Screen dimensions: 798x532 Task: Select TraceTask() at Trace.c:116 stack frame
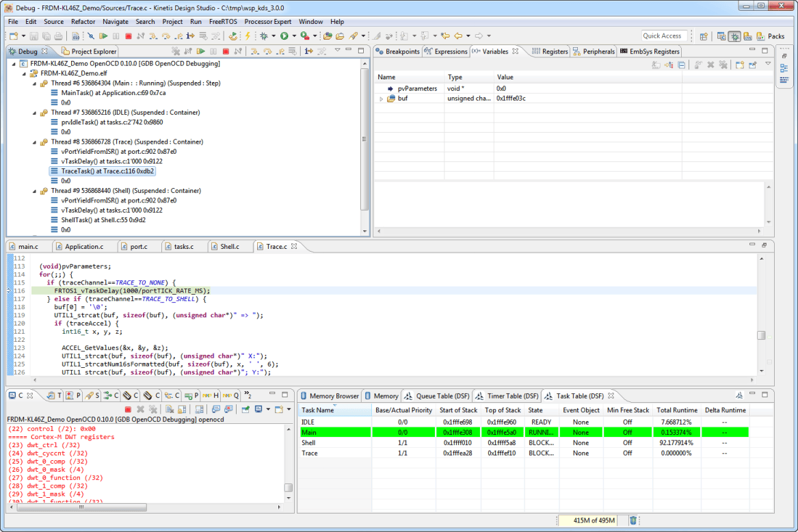pyautogui.click(x=103, y=171)
